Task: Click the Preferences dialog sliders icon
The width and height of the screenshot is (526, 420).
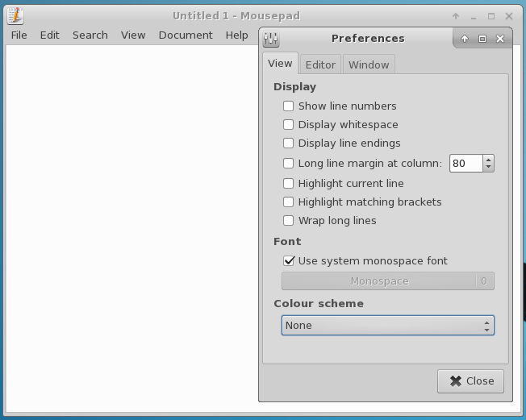Action: coord(271,39)
